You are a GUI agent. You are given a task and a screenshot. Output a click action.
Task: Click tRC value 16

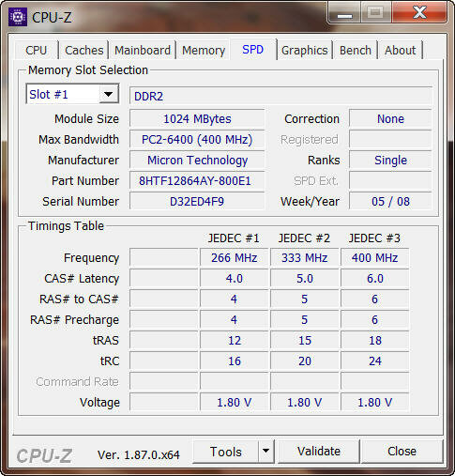click(x=235, y=361)
